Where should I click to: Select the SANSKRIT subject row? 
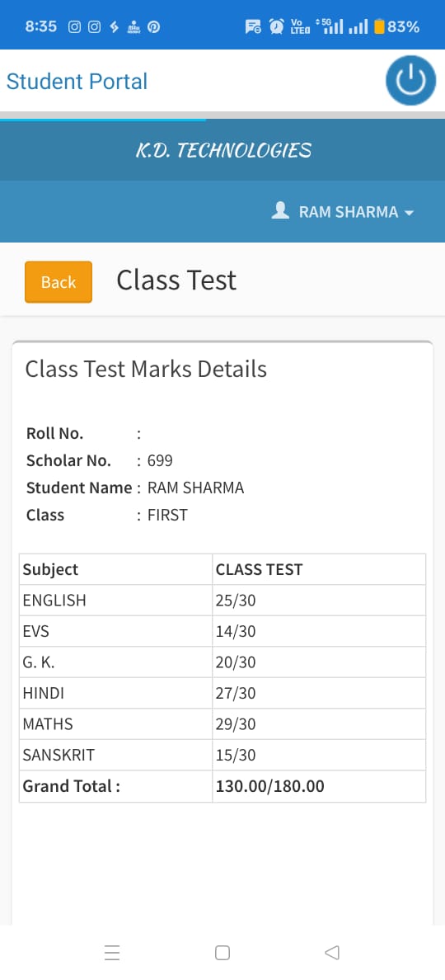[222, 755]
